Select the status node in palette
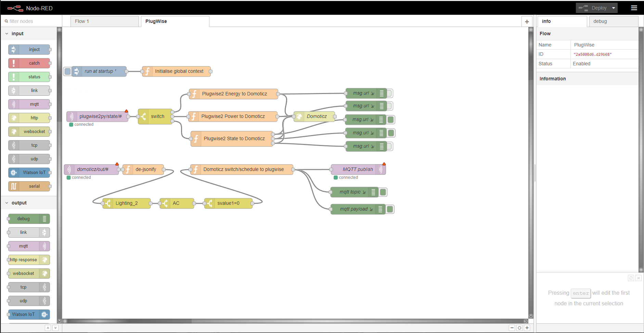Screen dimensions: 644x333 pos(29,77)
